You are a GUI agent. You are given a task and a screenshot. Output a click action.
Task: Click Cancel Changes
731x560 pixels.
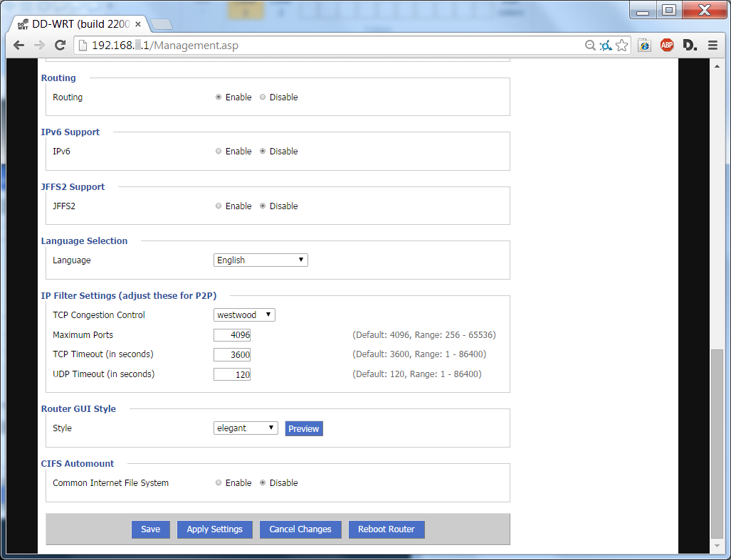point(300,529)
